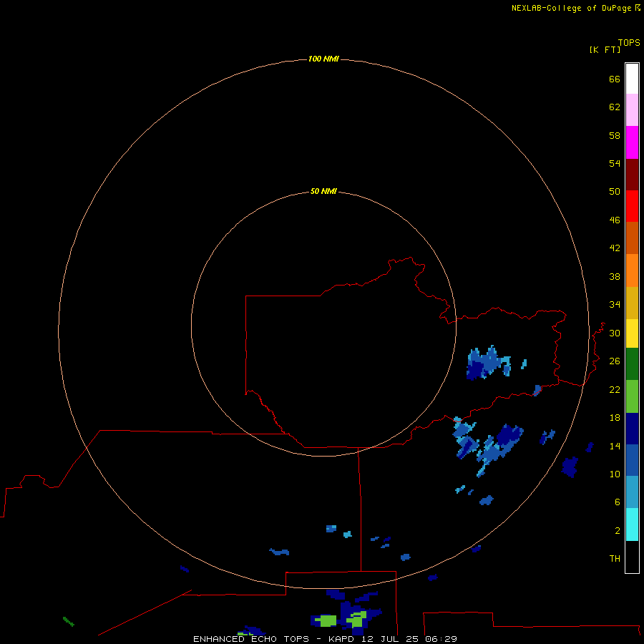Select the light blue legend color block
The height and width of the screenshot is (644, 644).
632,492
